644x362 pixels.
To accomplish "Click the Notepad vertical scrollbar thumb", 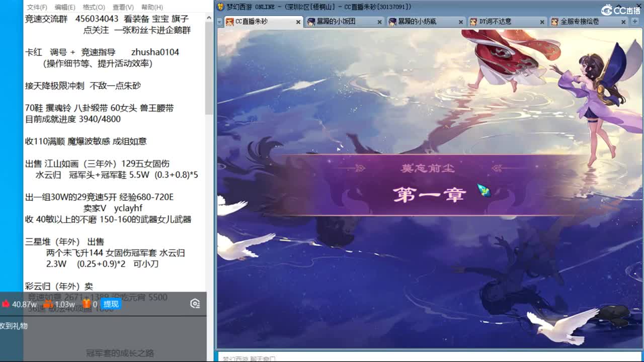I will tap(210, 68).
